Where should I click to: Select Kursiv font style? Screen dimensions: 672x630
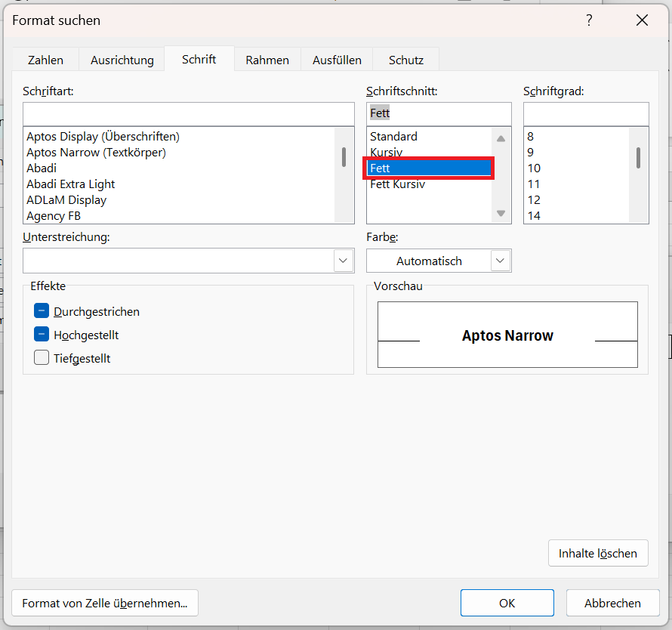tap(429, 153)
